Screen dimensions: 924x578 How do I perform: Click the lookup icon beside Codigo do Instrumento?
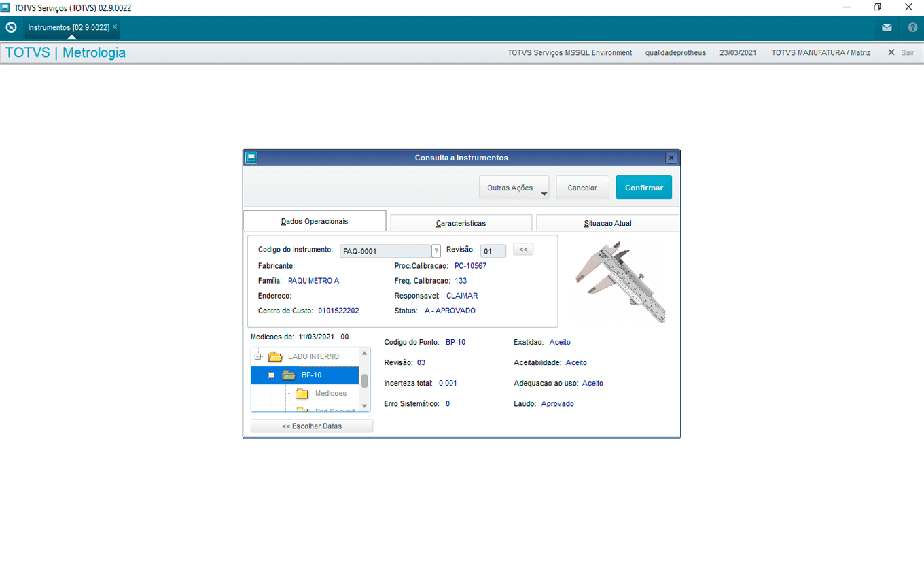click(436, 252)
